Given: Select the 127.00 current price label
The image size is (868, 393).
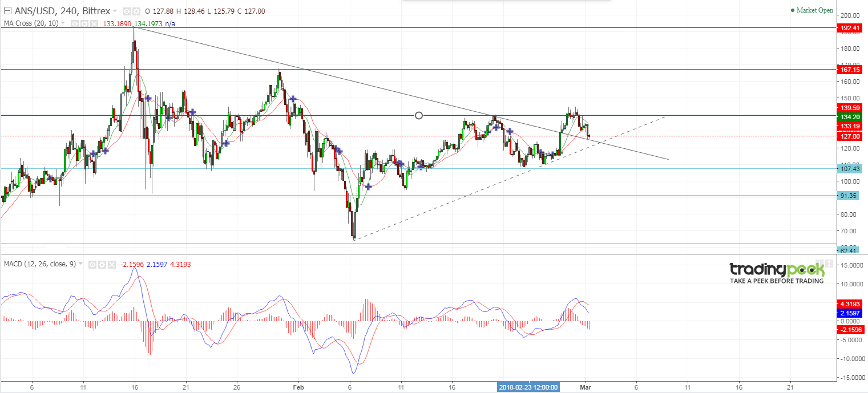Looking at the screenshot, I should pos(850,136).
